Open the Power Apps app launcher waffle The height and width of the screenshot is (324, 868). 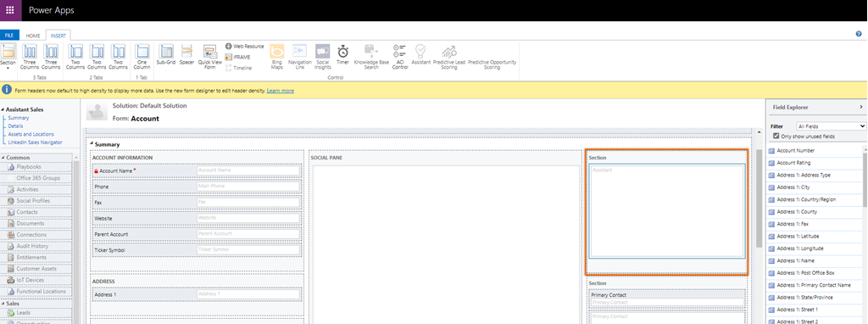(x=10, y=10)
